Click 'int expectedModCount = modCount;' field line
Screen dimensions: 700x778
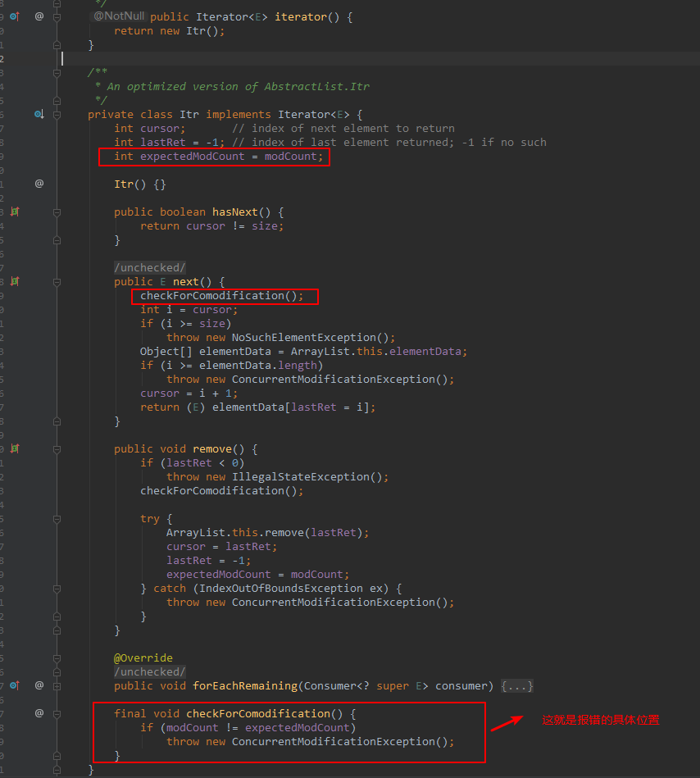218,157
